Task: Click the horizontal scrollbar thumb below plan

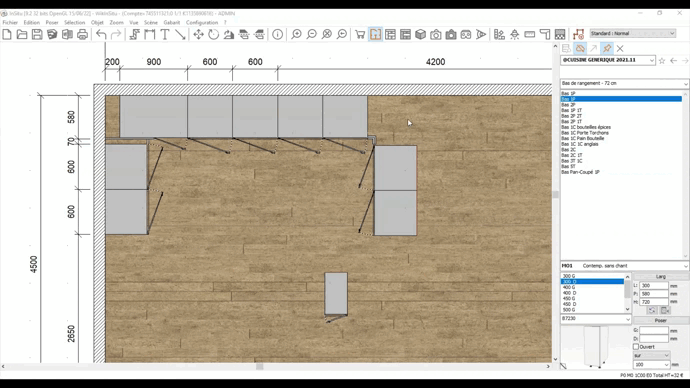Action: tap(260, 366)
